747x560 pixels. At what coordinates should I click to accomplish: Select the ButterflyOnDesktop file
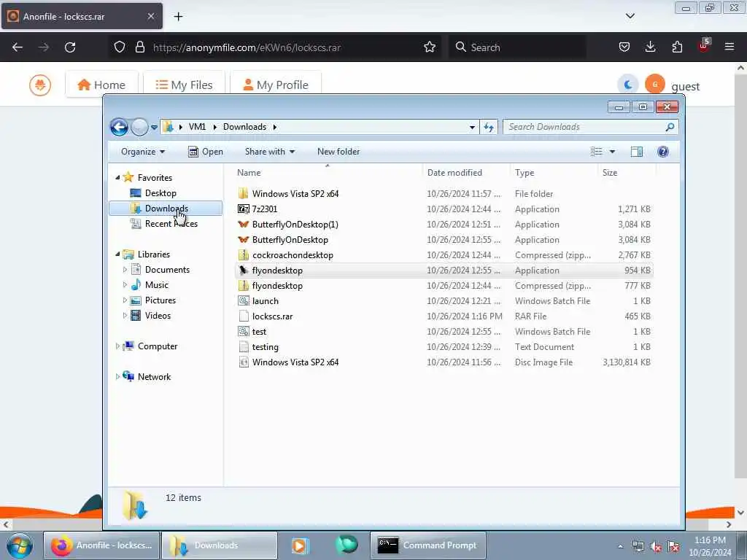[290, 239]
